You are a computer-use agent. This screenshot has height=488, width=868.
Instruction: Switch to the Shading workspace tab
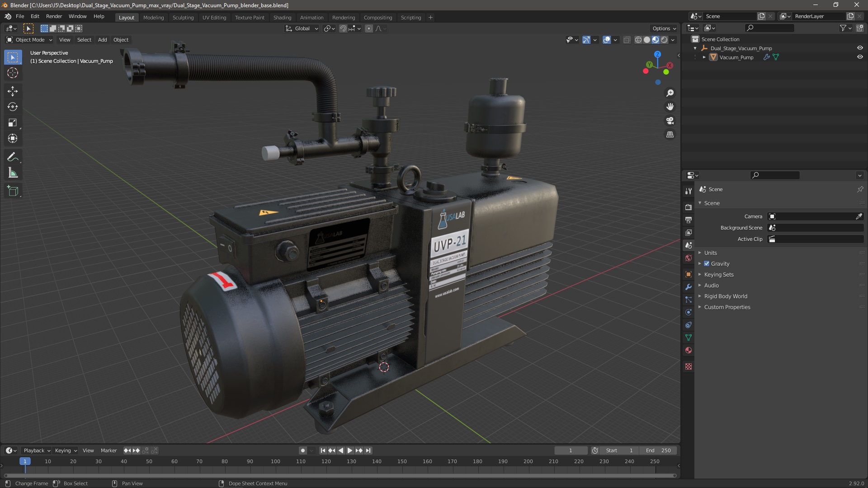coord(282,17)
